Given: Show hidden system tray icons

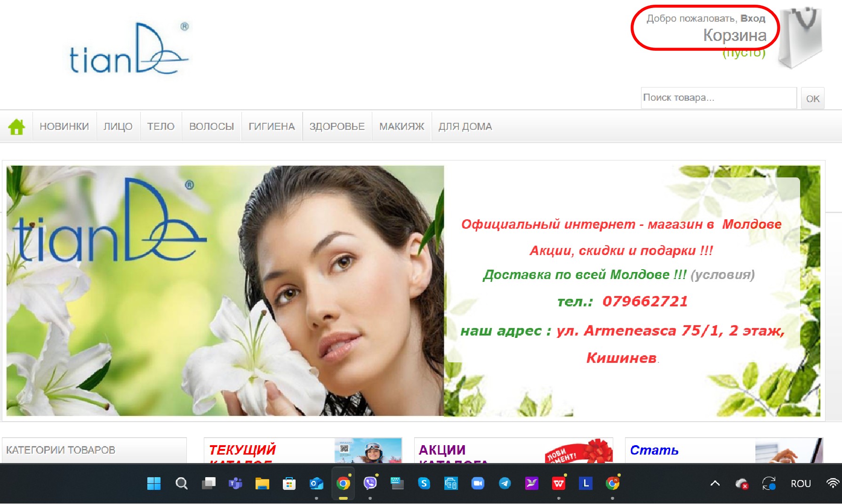Looking at the screenshot, I should (x=715, y=483).
